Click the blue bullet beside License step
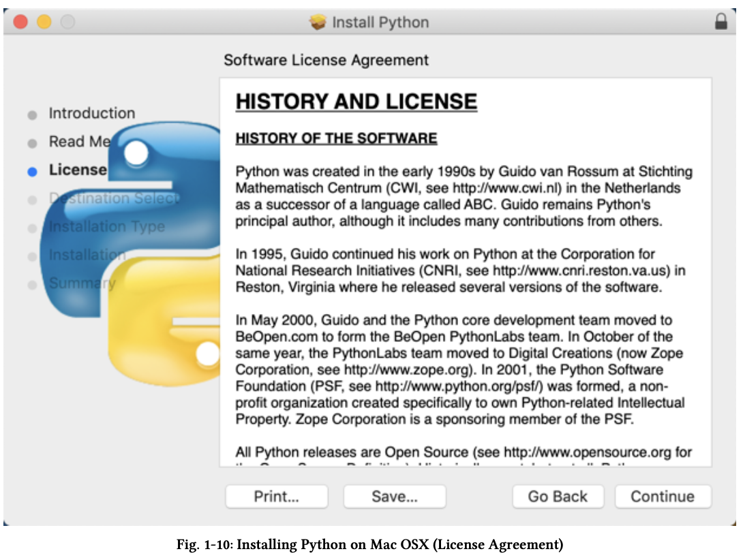This screenshot has height=560, width=743. pos(32,170)
